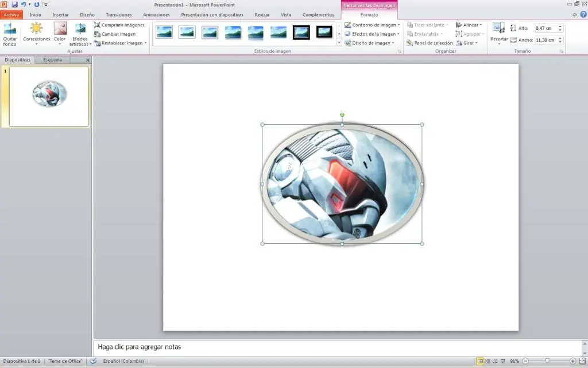Viewport: 588px width, 368px height.
Task: Select the Formato tab
Action: coord(369,14)
